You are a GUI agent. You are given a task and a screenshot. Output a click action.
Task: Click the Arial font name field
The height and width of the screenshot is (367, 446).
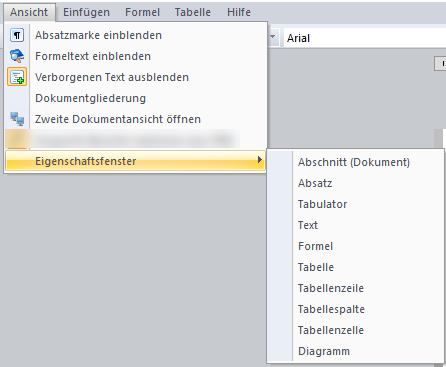click(365, 38)
